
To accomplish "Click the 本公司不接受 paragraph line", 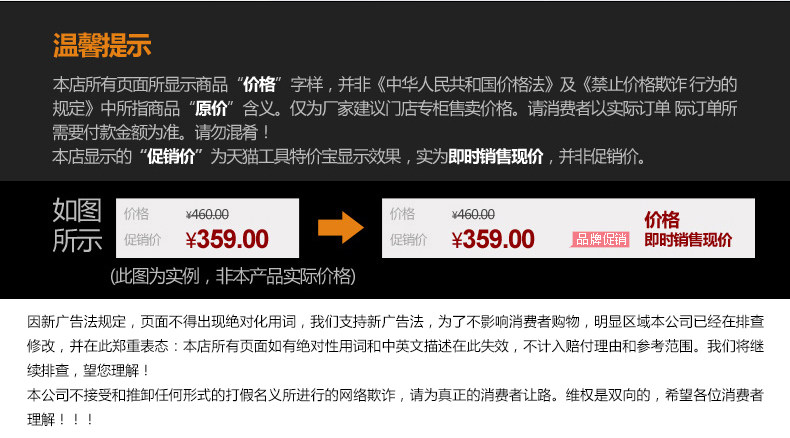I will point(396,395).
